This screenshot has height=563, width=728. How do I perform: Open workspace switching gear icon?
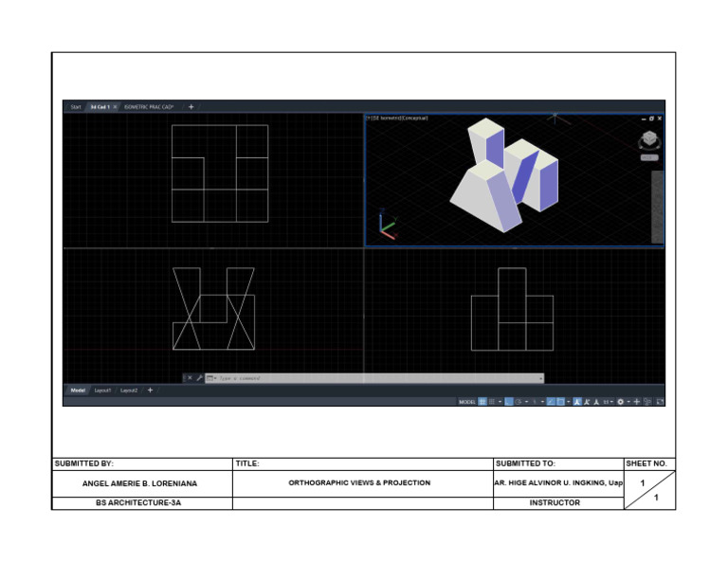click(620, 402)
